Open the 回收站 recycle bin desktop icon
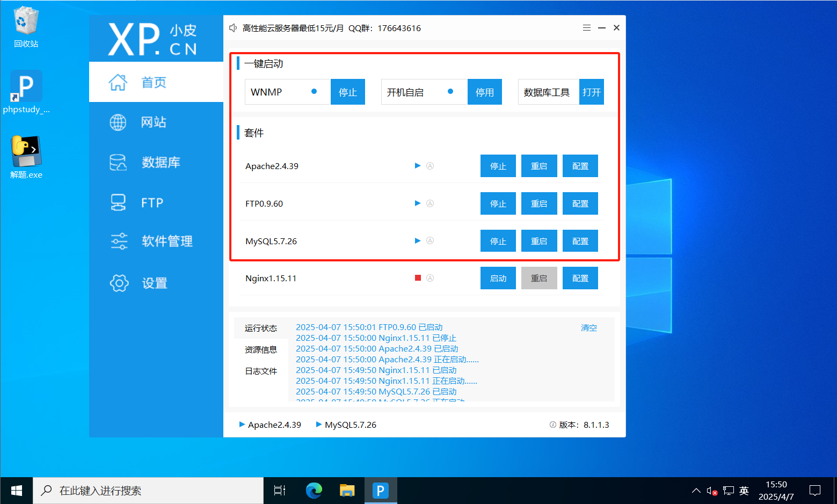Viewport: 837px width, 504px height. [x=26, y=27]
